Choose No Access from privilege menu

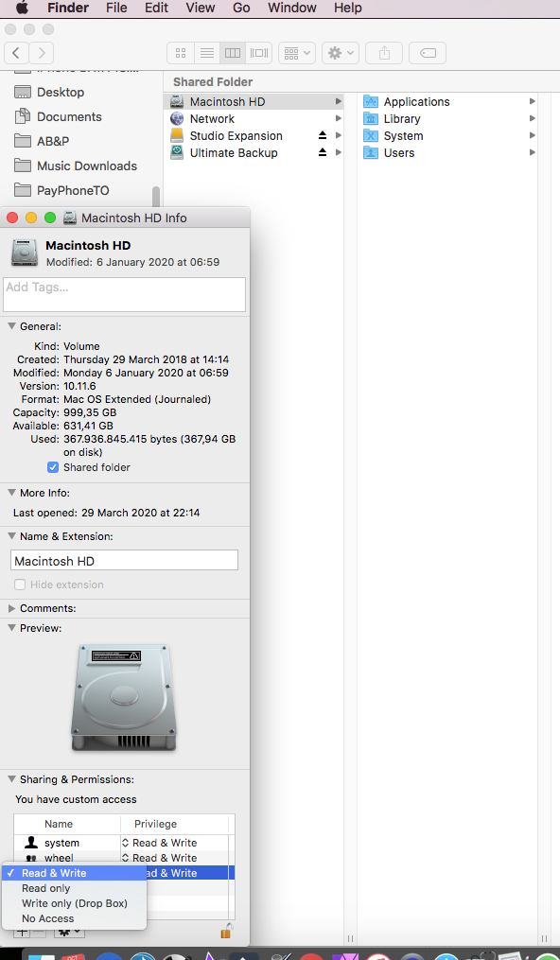click(x=74, y=918)
